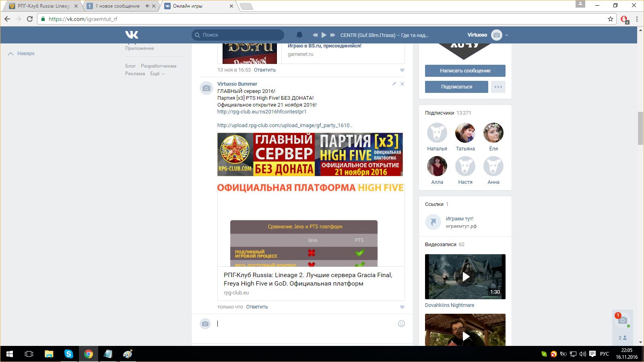Open the notifications bell
Image resolution: width=644 pixels, height=362 pixels.
299,35
